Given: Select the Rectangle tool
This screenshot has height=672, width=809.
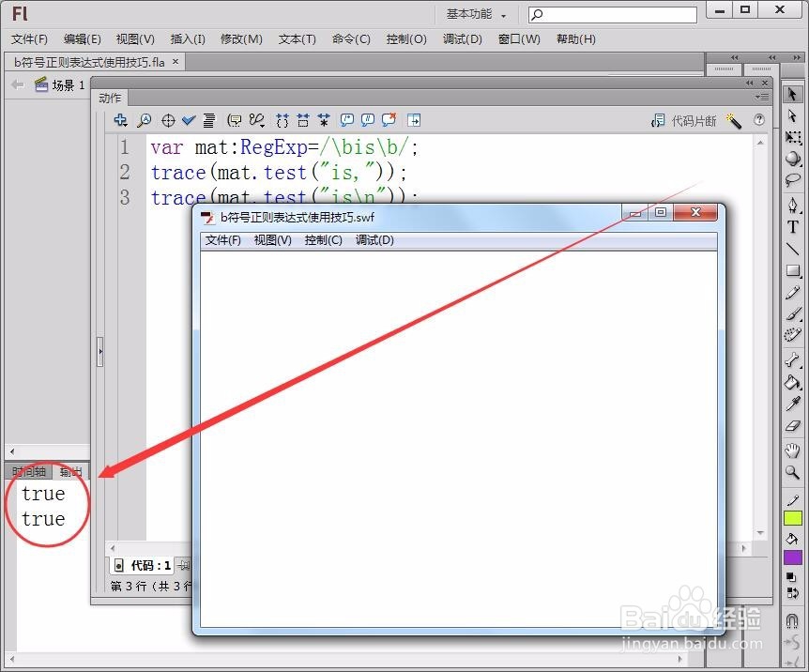Looking at the screenshot, I should click(x=792, y=270).
